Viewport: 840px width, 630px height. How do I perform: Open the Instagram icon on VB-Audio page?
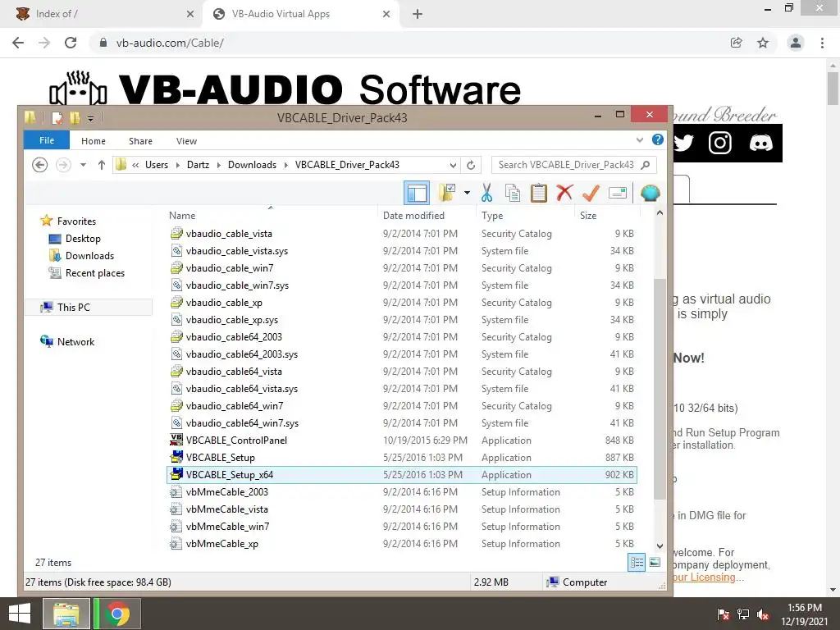[x=720, y=143]
